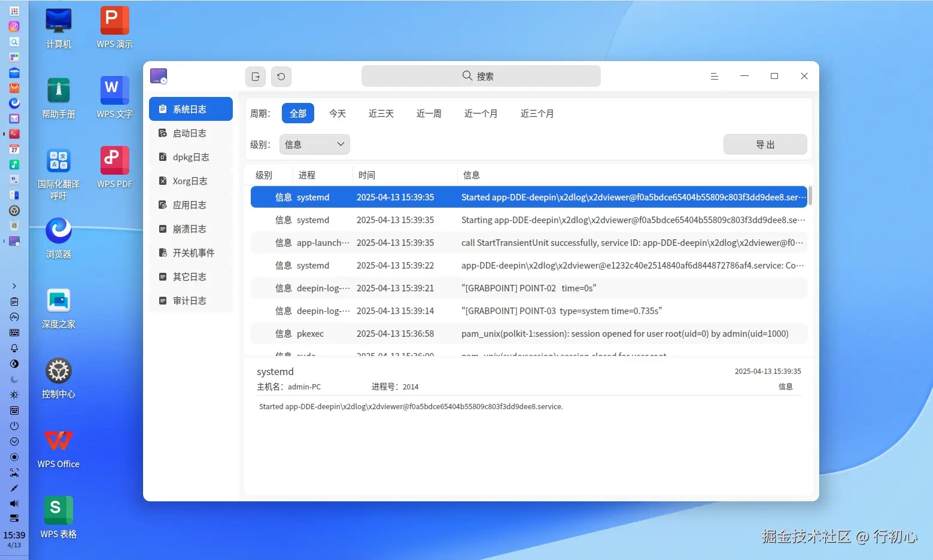933x560 pixels.
Task: Open the main menu hamburger icon
Action: click(715, 76)
